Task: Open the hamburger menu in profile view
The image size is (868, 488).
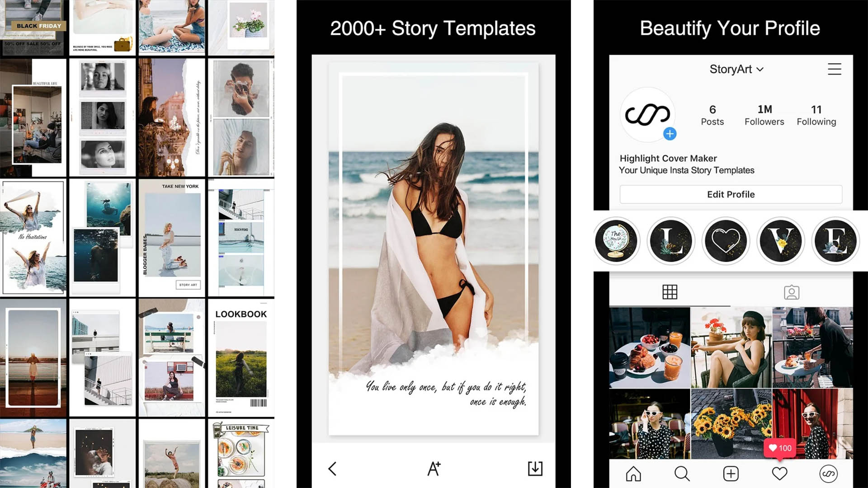Action: (x=834, y=69)
